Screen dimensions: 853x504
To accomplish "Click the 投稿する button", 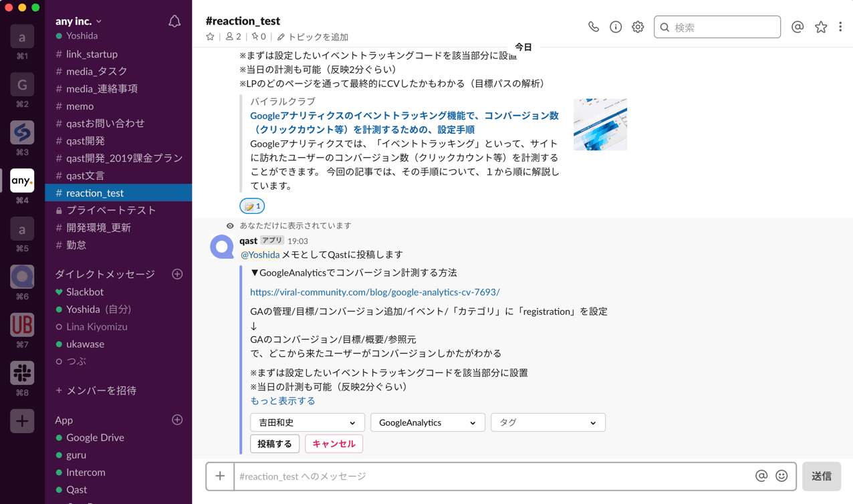I will coord(275,444).
